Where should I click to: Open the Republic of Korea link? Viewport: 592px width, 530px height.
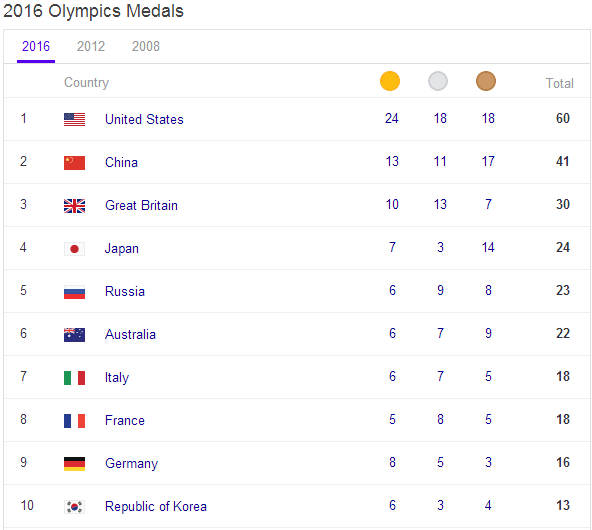(156, 506)
